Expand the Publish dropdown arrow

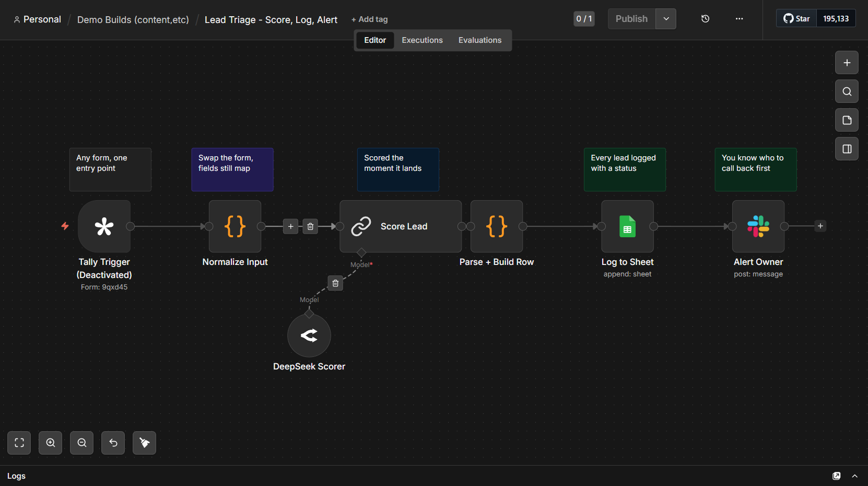point(666,19)
